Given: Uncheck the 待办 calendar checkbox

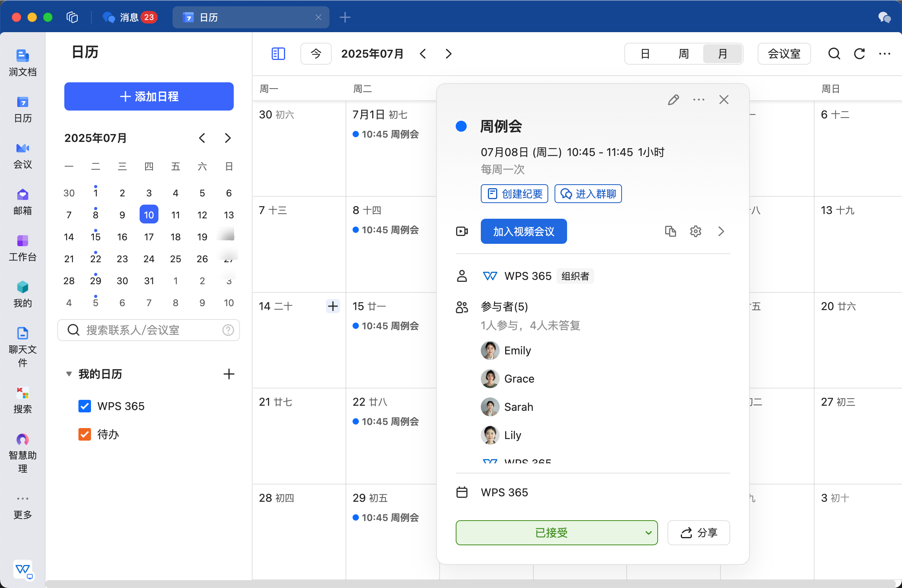Looking at the screenshot, I should pyautogui.click(x=85, y=434).
